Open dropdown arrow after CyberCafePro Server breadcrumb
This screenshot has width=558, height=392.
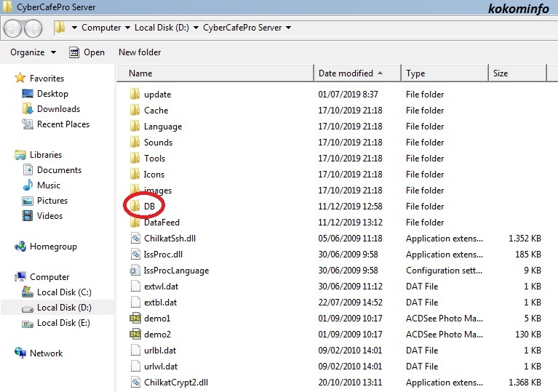pyautogui.click(x=288, y=28)
